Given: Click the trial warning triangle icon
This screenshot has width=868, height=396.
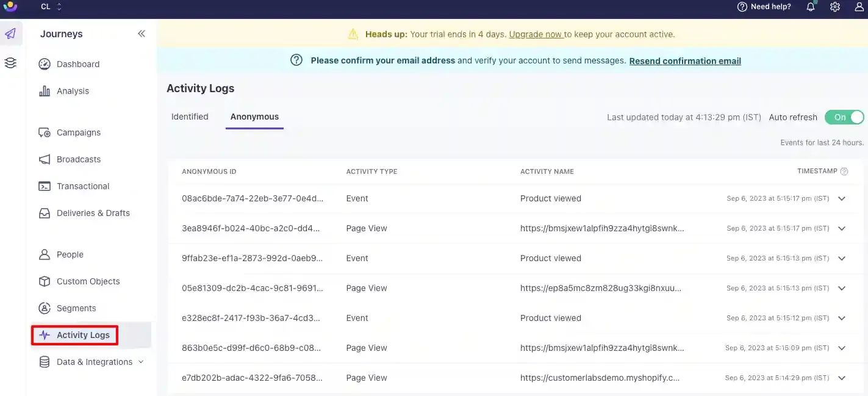Looking at the screenshot, I should pyautogui.click(x=353, y=34).
